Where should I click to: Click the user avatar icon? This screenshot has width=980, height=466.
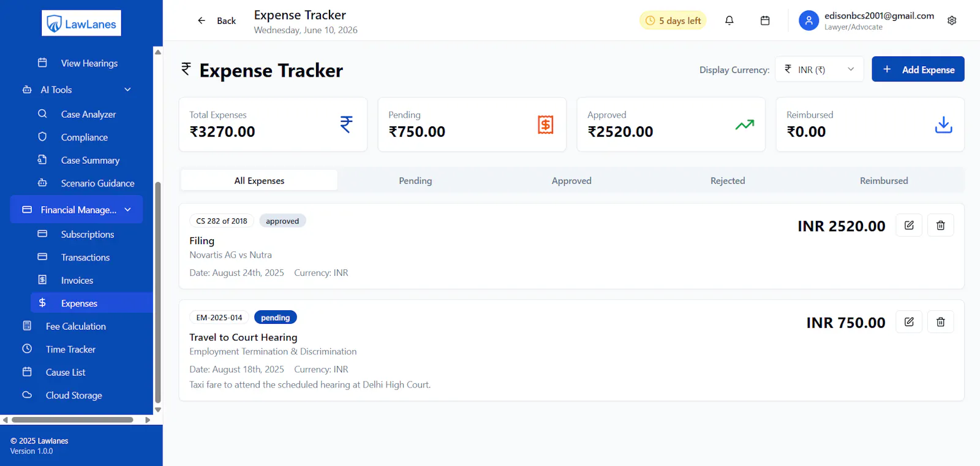tap(809, 20)
